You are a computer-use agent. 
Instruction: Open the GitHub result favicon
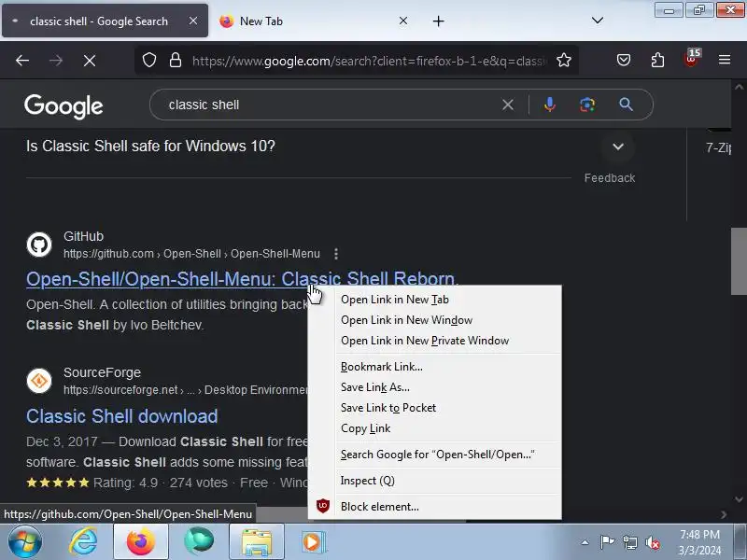point(39,245)
